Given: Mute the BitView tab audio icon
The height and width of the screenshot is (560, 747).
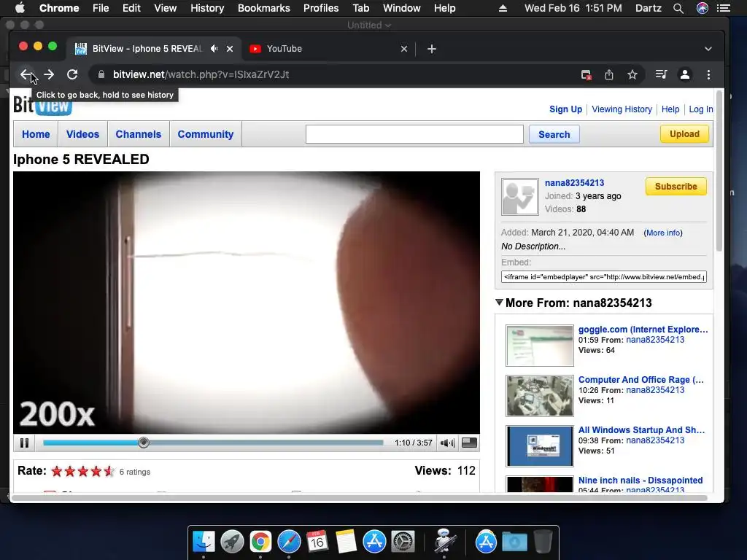Looking at the screenshot, I should [214, 49].
